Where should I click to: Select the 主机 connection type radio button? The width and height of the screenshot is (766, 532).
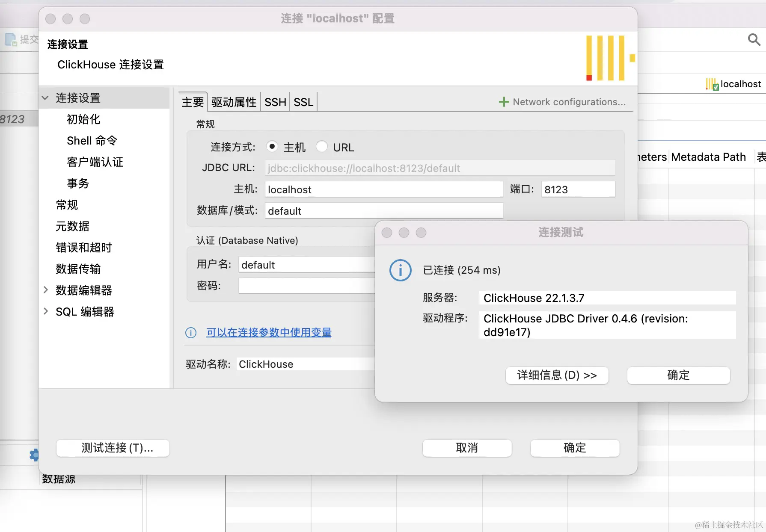(x=272, y=147)
